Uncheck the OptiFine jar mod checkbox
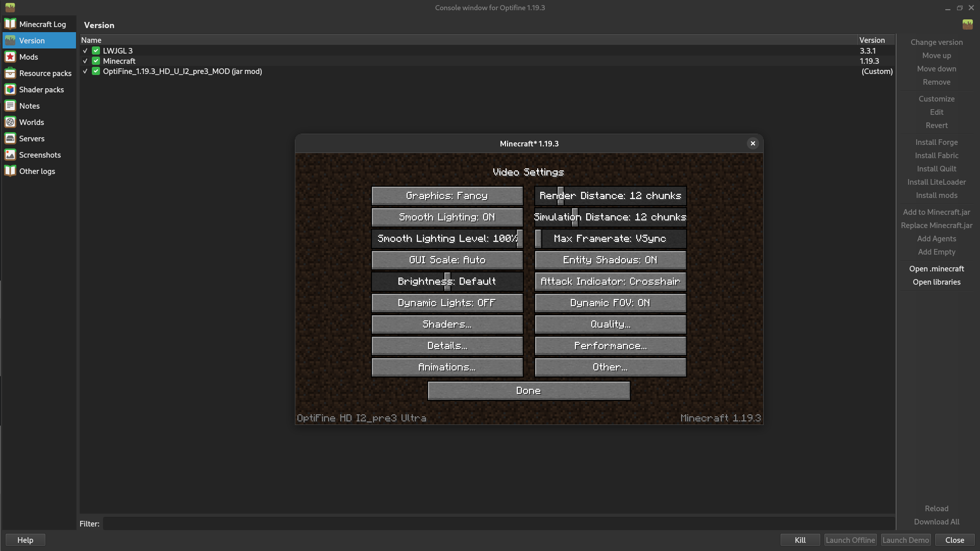This screenshot has height=551, width=980. coord(95,71)
